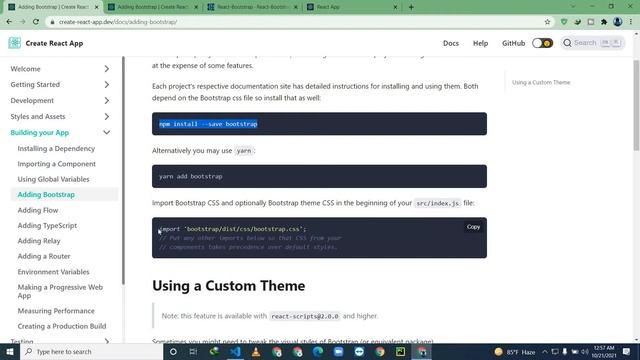Screen dimensions: 640x360
Task: Open Help in the top navigation
Action: (x=480, y=43)
